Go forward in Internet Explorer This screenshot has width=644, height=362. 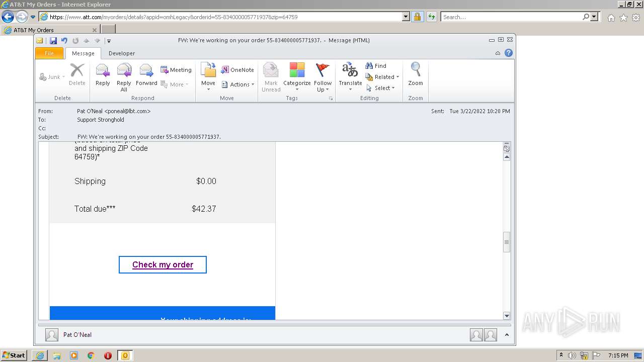(22, 17)
